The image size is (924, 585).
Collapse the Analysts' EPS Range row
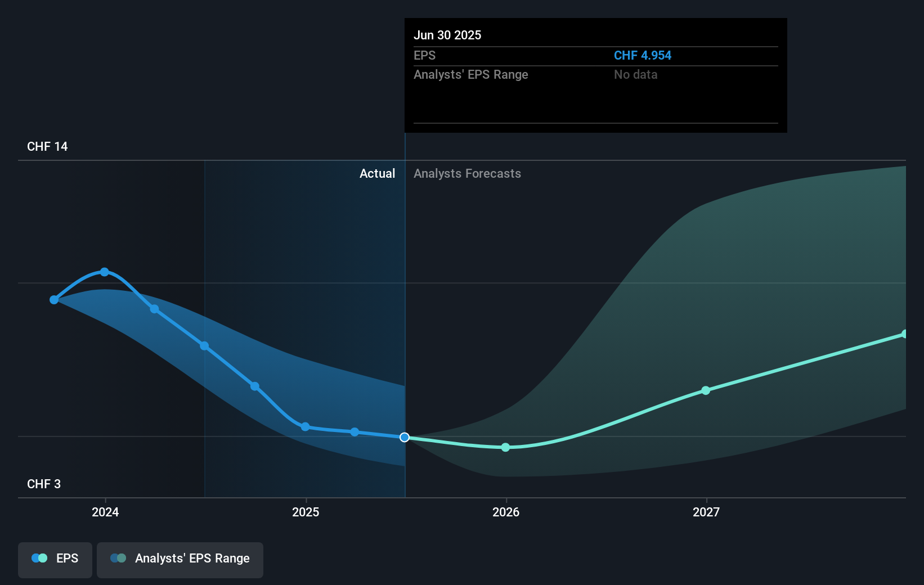pos(470,74)
